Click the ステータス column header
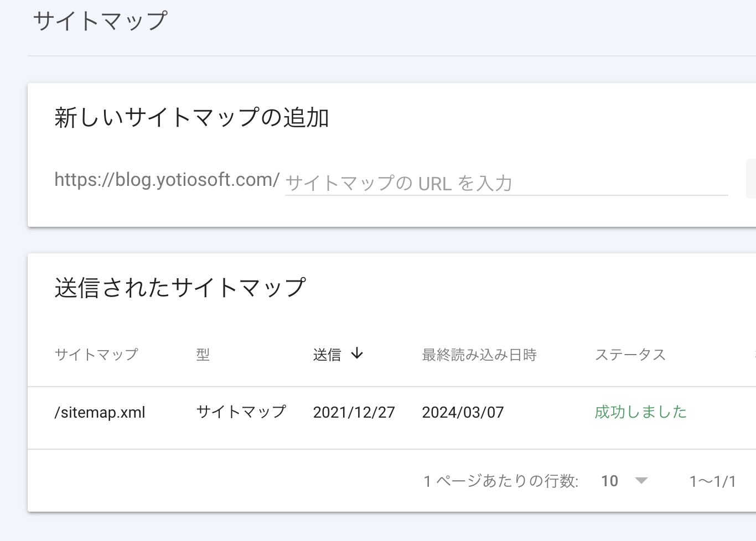 pos(630,355)
